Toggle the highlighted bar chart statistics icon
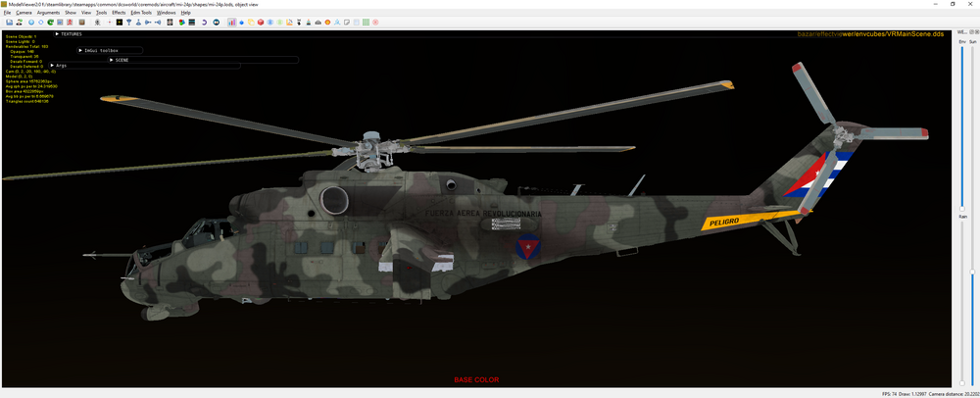 pyautogui.click(x=232, y=22)
